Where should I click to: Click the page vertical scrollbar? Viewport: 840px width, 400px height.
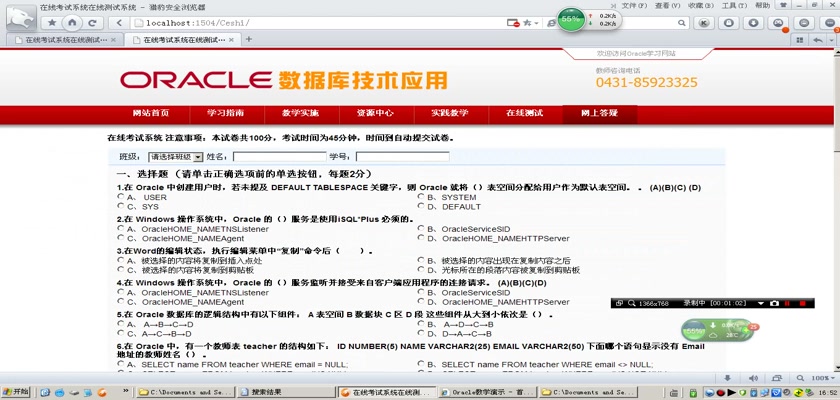835,209
